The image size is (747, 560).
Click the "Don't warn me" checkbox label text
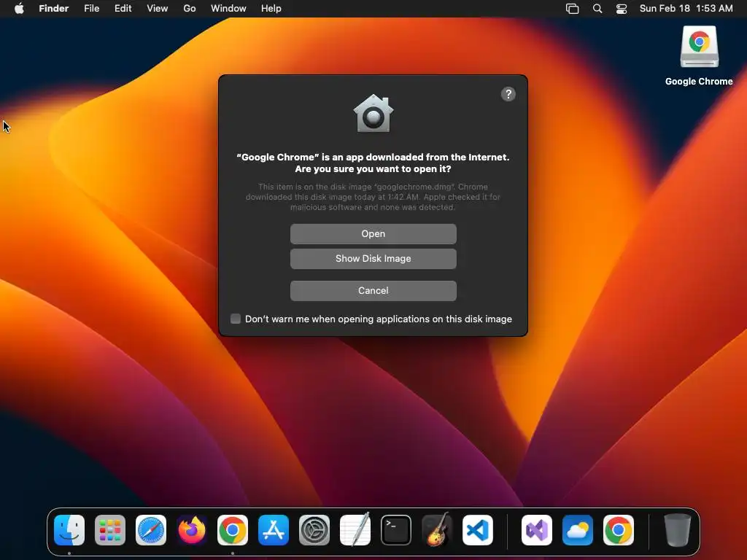click(379, 319)
